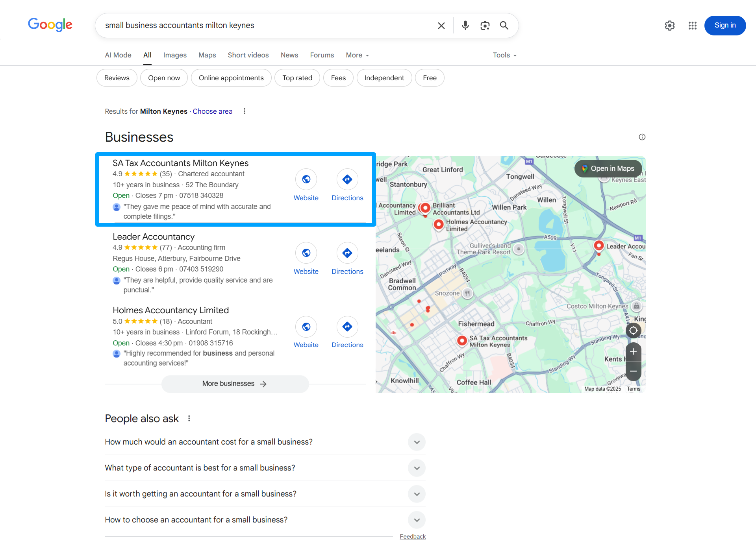Enable the Online appointments filter chip

[231, 78]
